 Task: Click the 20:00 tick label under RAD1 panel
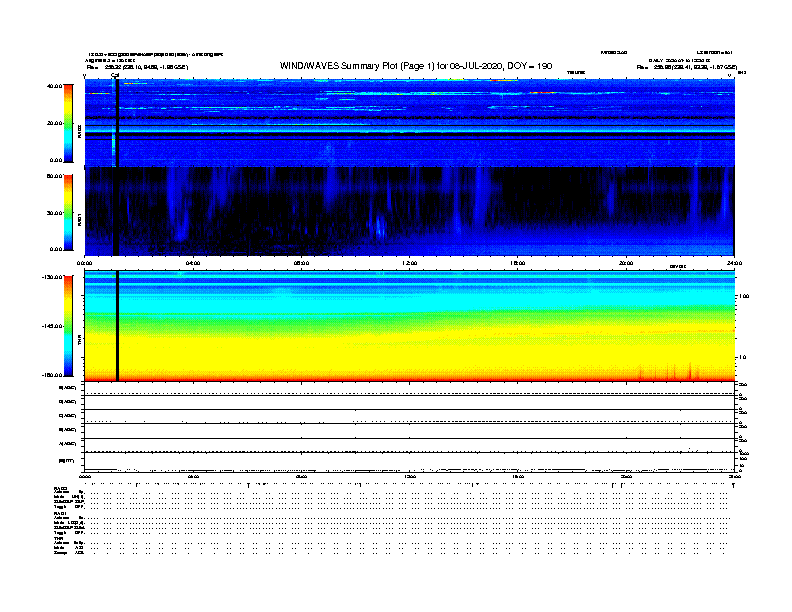click(626, 263)
